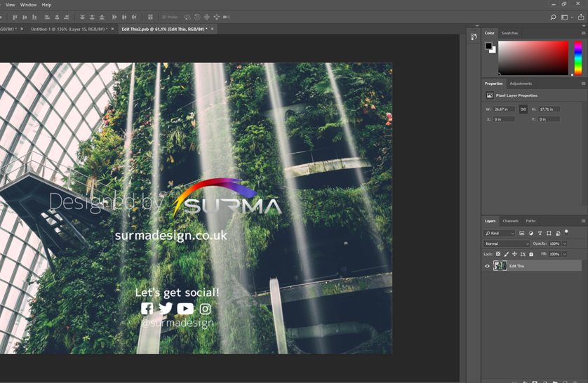Click Align right edges icon
This screenshot has width=588, height=383.
[67, 17]
